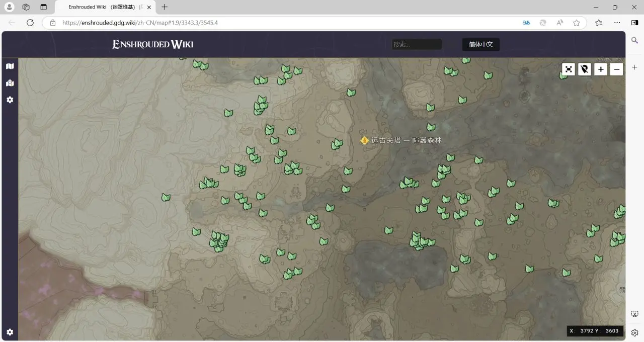Add this page to favorites with star
The width and height of the screenshot is (644, 342).
click(x=577, y=23)
